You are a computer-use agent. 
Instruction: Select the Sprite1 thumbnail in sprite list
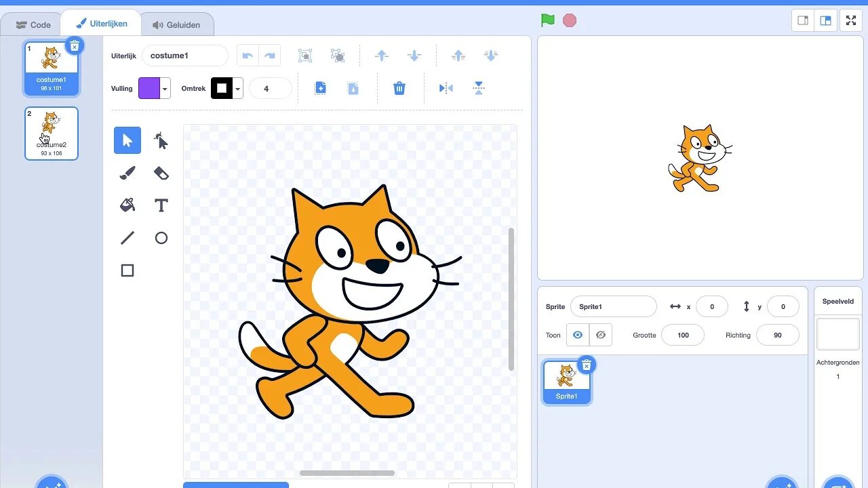pos(566,382)
